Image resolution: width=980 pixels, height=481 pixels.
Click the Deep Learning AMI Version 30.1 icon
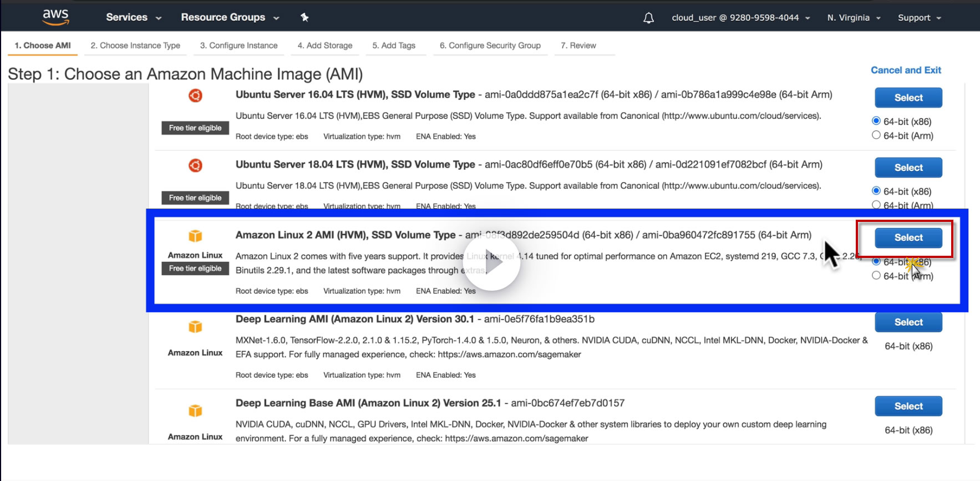pos(195,327)
